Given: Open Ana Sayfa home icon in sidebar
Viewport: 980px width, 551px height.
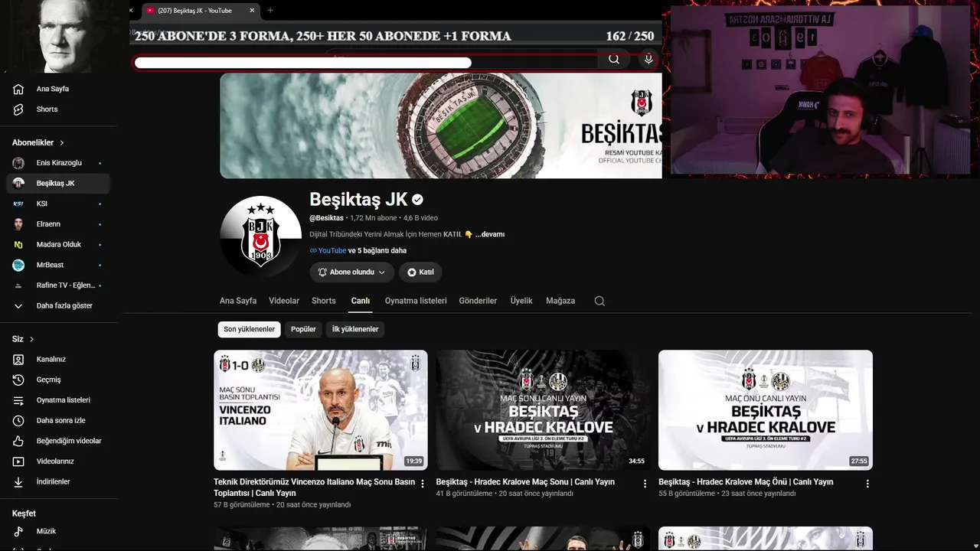Looking at the screenshot, I should [18, 89].
